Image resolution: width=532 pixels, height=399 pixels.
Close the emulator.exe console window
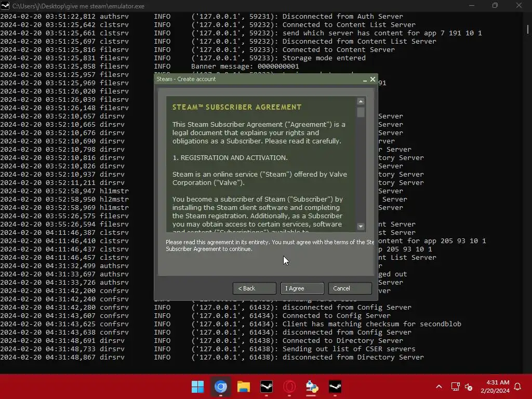tap(519, 5)
